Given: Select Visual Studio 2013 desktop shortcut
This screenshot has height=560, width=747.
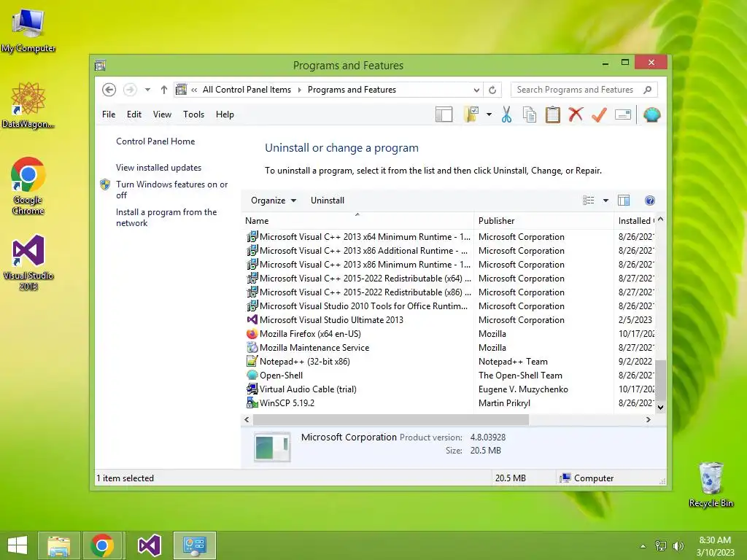Looking at the screenshot, I should [x=28, y=262].
